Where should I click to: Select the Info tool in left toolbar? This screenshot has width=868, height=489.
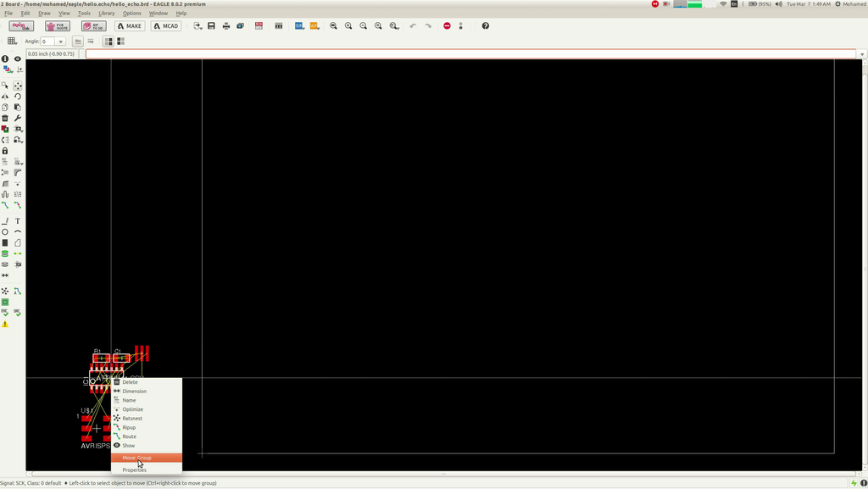(5, 58)
